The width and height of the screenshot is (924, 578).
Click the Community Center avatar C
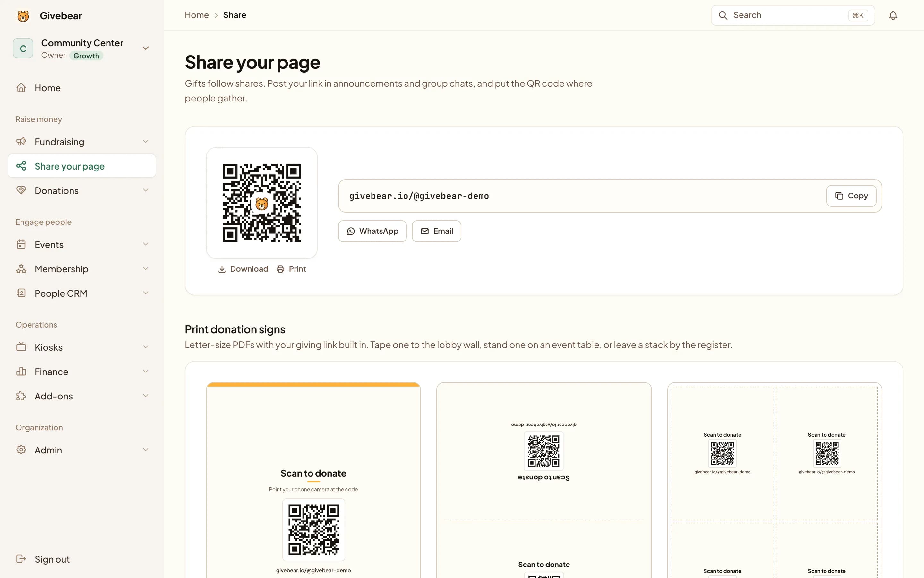coord(23,48)
